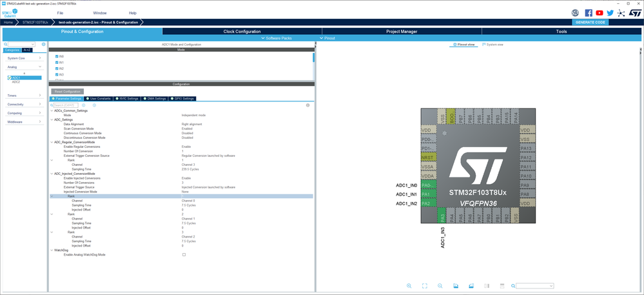
Task: Collapse the ADC_Injected_ConversionMode group
Action: pos(52,174)
